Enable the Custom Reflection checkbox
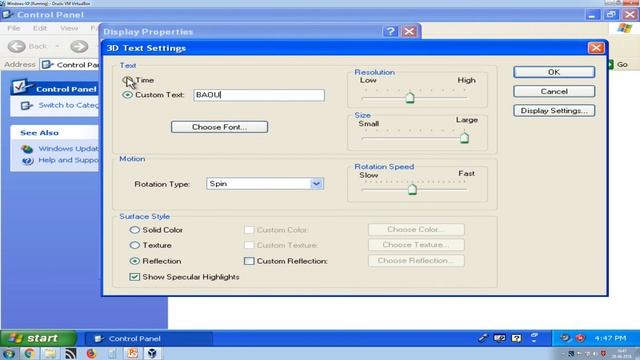The image size is (640, 360). click(249, 261)
